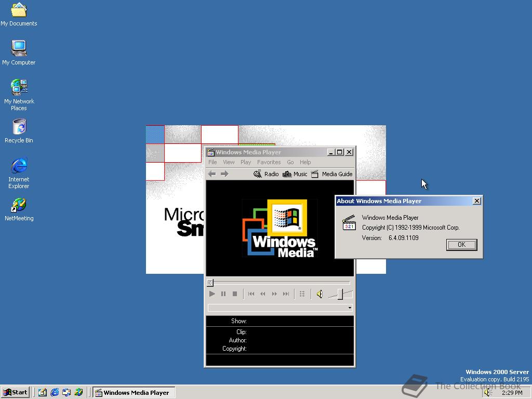This screenshot has width=532, height=399.
Task: Click the Forward arrow in Media Player
Action: pos(224,174)
